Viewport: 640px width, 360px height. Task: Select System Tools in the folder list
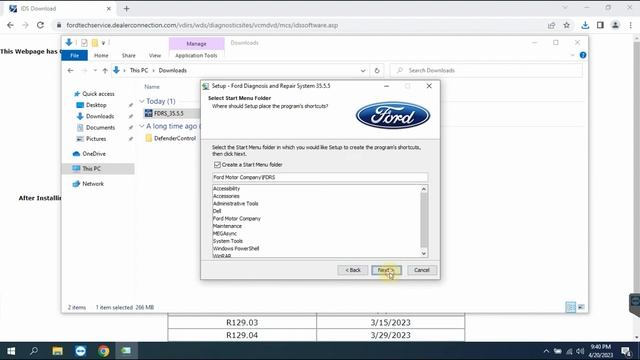pyautogui.click(x=228, y=241)
